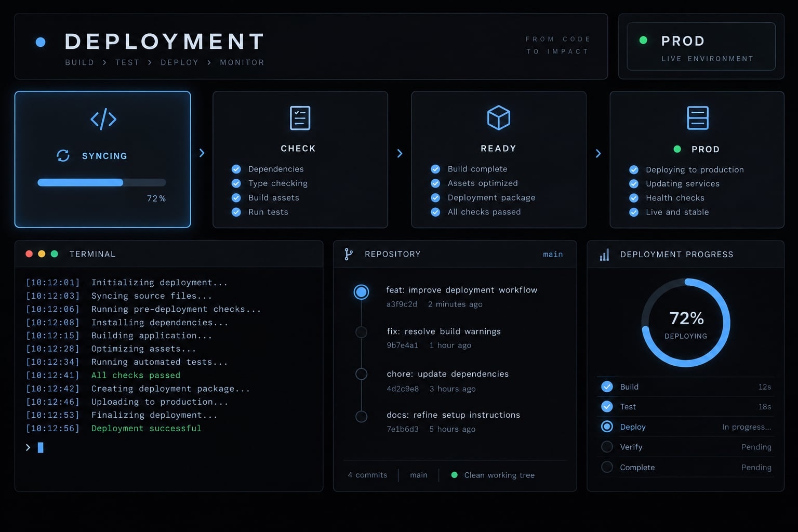The width and height of the screenshot is (798, 532).
Task: Click the 4 commits footer label
Action: (367, 475)
